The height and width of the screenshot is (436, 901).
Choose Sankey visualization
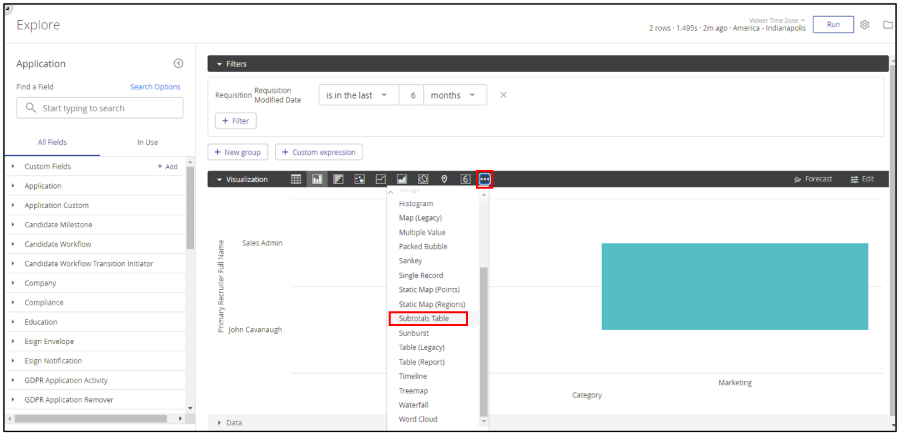tap(410, 261)
